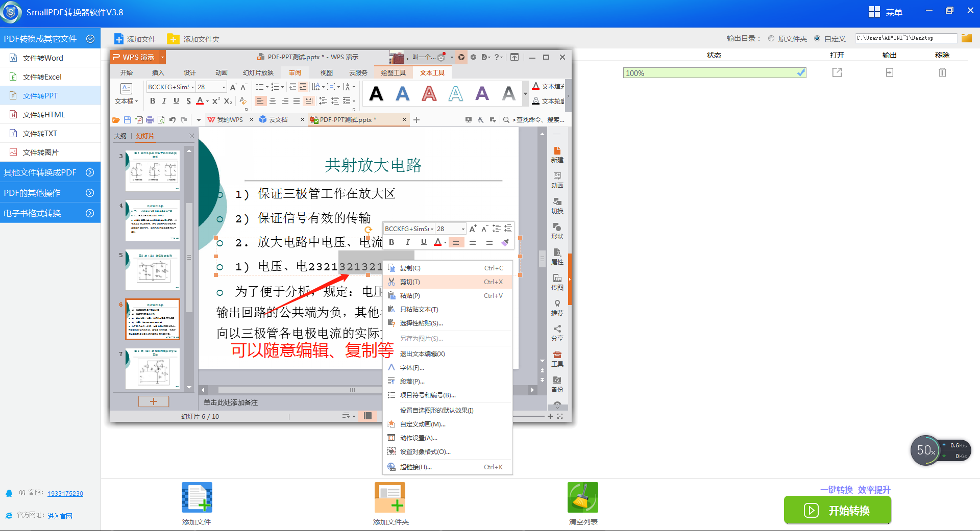This screenshot has width=980, height=531.
Task: Click the 清空列表 broom icon
Action: pos(583,497)
